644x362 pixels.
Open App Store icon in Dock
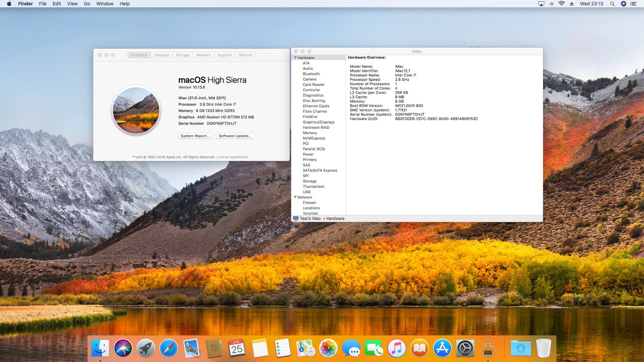442,348
